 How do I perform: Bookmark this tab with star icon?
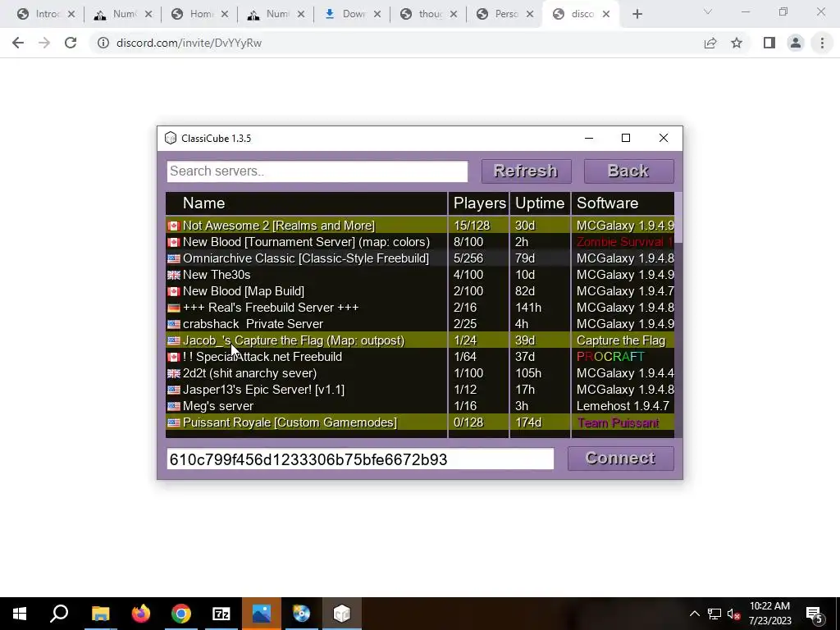[737, 43]
